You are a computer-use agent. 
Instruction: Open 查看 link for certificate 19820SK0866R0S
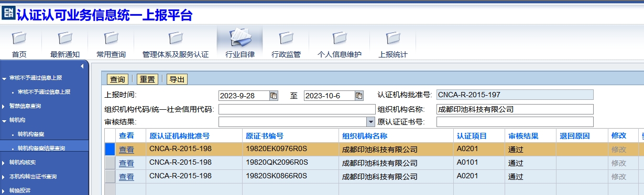tap(126, 177)
